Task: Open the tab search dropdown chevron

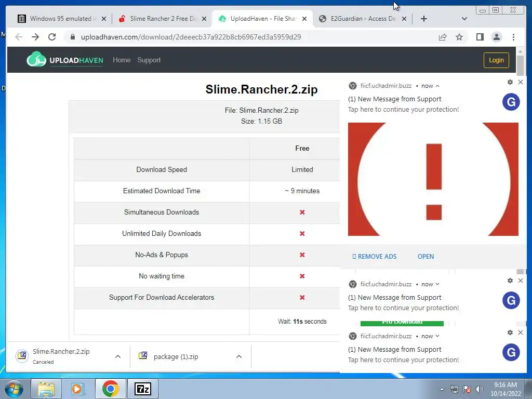Action: pos(464,19)
